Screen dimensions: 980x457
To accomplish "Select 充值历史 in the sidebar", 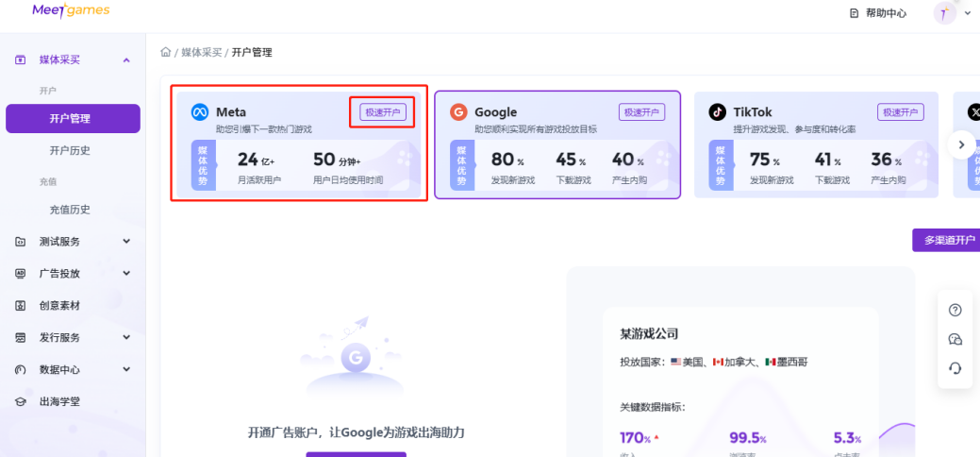I will (70, 210).
